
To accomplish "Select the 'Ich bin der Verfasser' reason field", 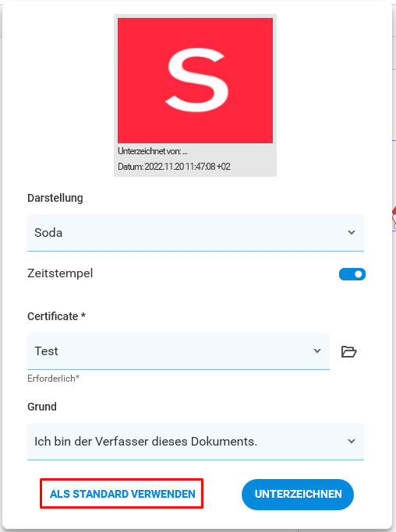I will tap(196, 442).
